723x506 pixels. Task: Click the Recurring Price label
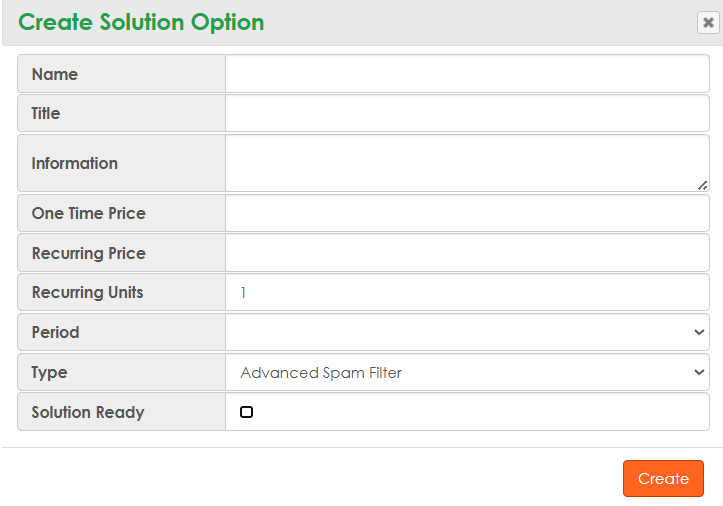coord(88,253)
